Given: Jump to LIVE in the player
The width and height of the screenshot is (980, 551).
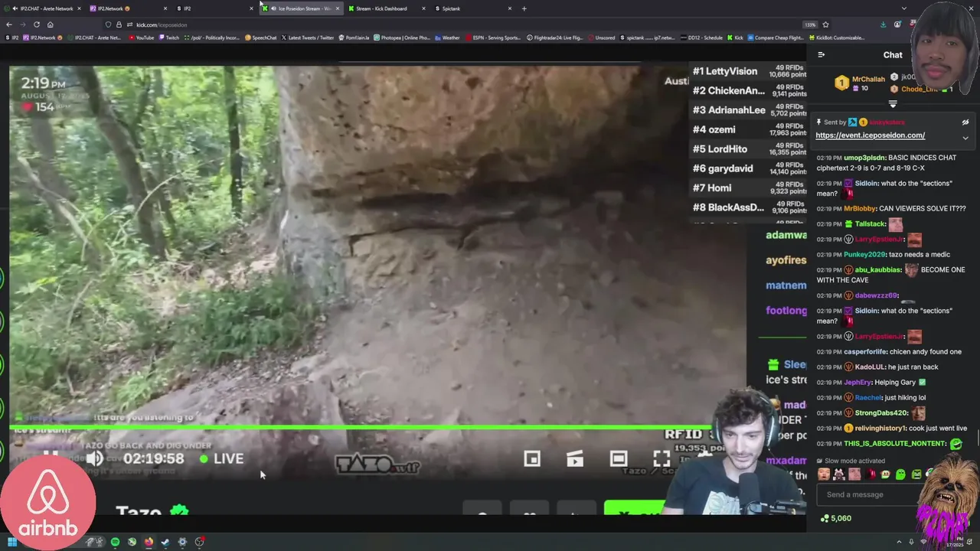Looking at the screenshot, I should pos(221,458).
